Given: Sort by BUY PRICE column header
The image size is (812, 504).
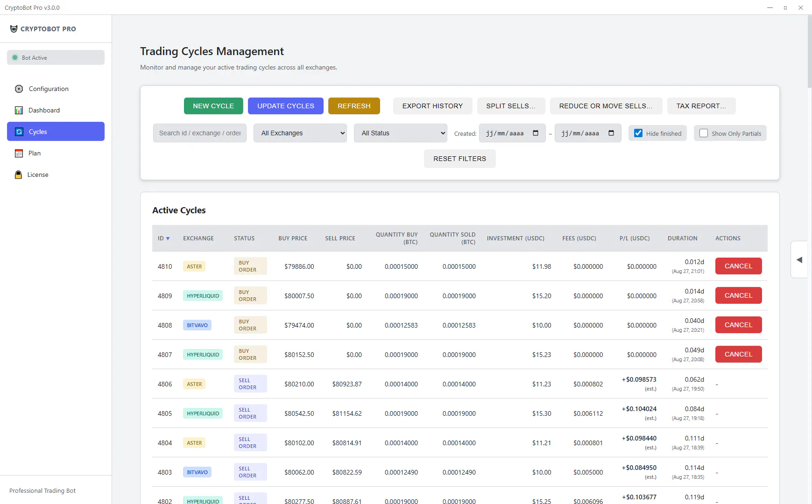Looking at the screenshot, I should tap(293, 238).
